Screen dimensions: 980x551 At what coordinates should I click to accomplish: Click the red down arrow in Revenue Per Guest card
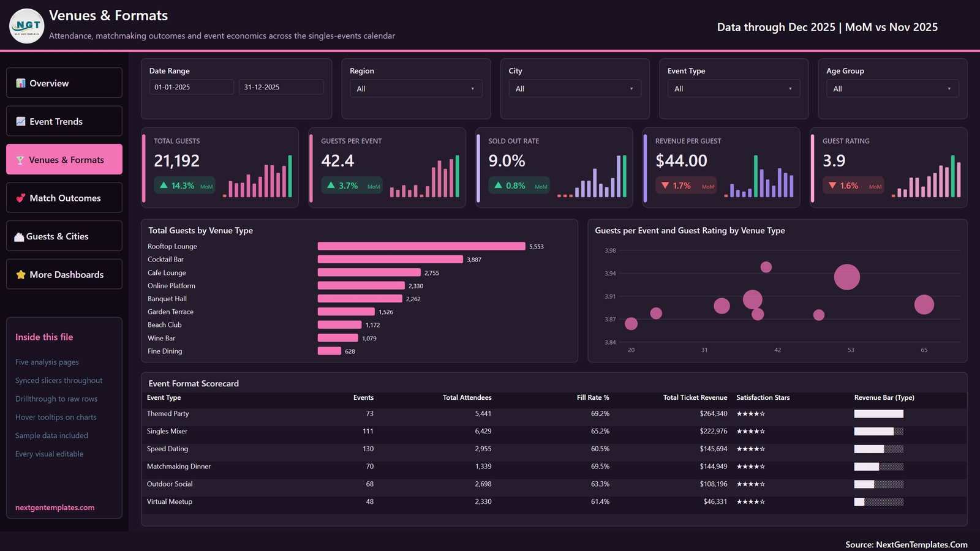665,186
